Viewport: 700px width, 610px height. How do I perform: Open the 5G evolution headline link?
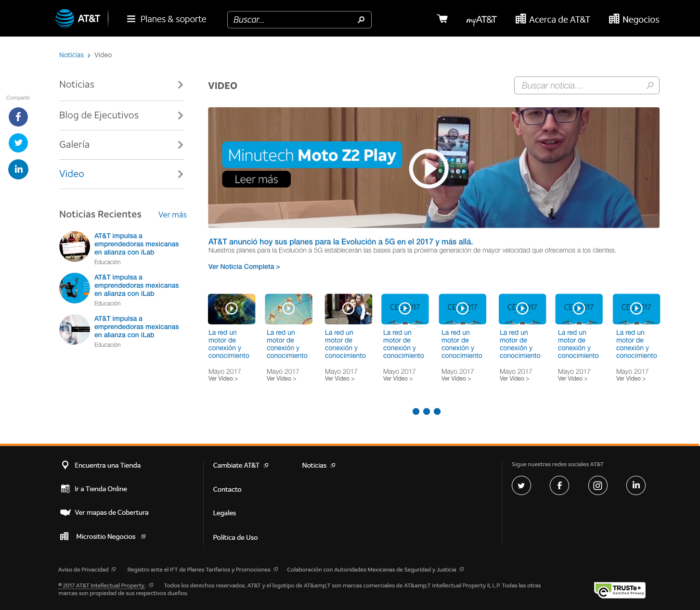(x=340, y=241)
